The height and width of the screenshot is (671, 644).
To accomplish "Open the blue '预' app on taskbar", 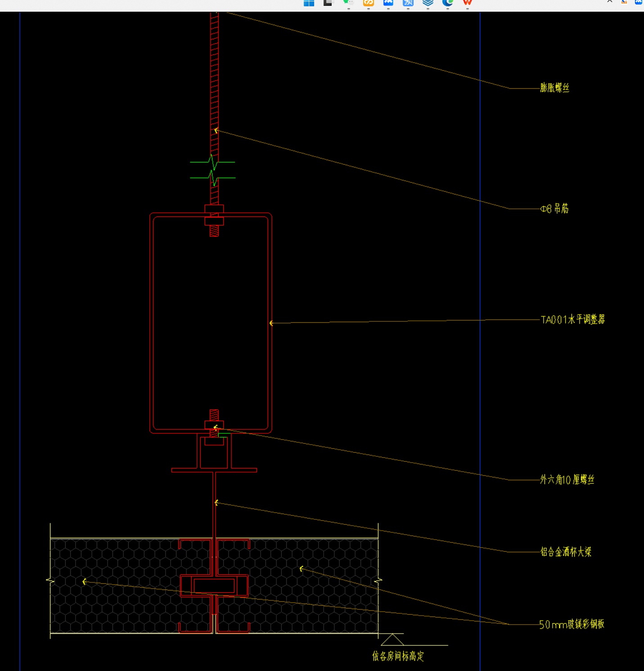I will (408, 3).
